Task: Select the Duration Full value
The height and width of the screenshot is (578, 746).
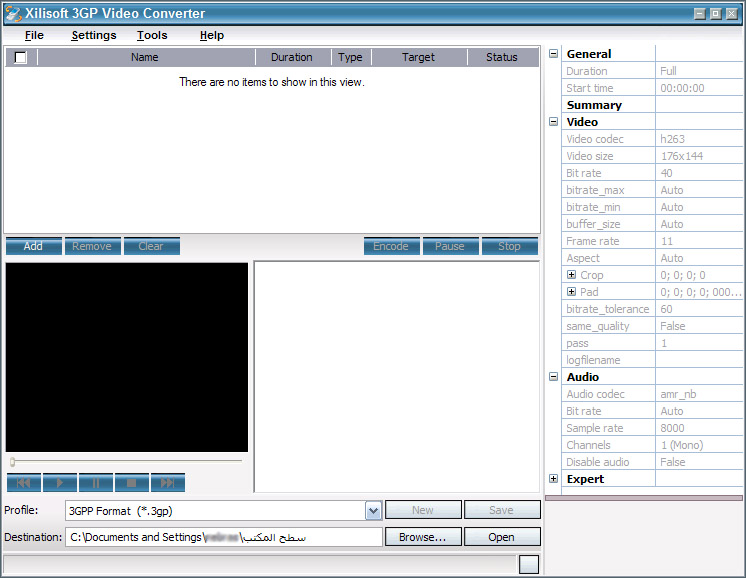Action: pos(699,71)
